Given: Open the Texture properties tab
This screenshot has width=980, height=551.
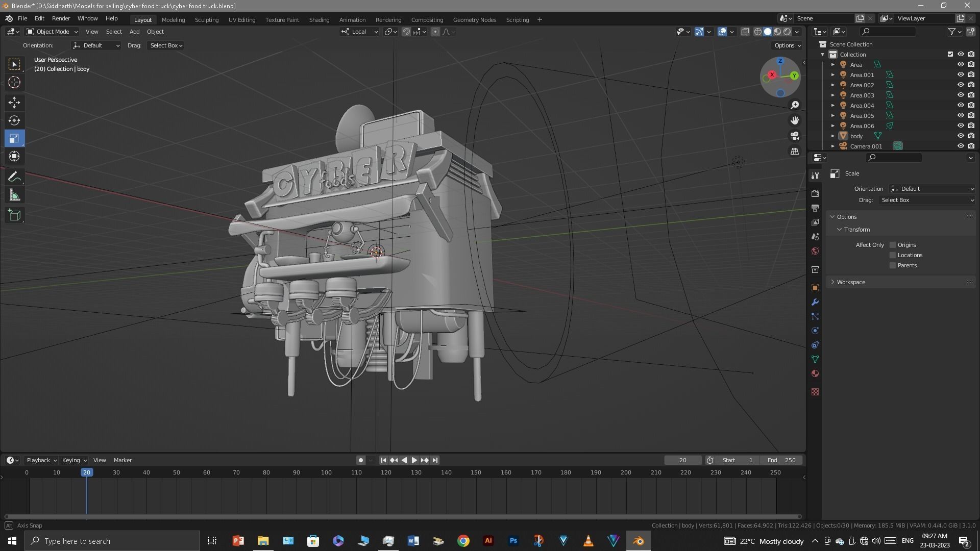Looking at the screenshot, I should (815, 392).
